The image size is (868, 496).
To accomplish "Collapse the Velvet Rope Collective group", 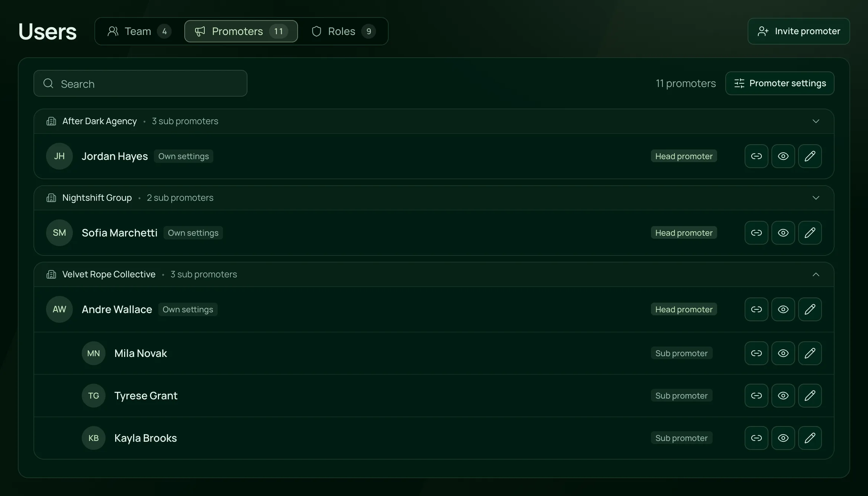I will click(816, 274).
